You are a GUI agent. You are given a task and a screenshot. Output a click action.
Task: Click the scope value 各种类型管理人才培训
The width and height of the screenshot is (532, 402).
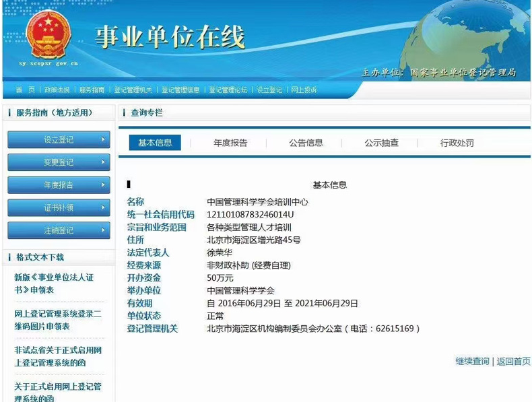tap(249, 228)
